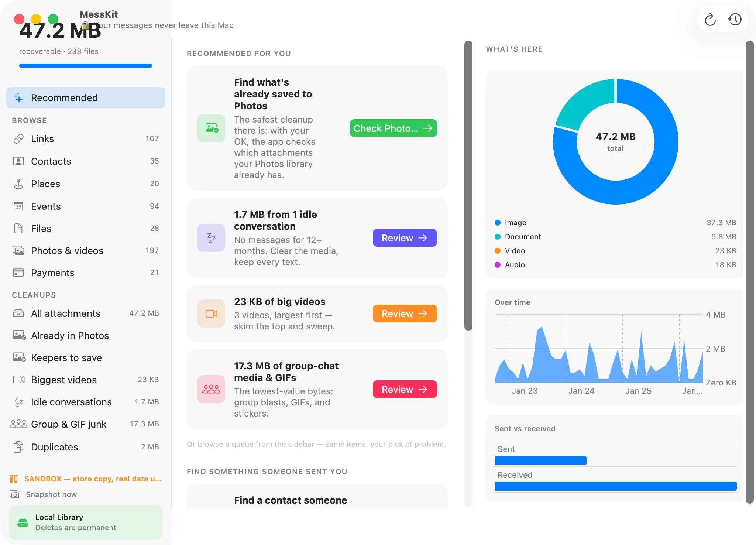Click the Payments card icon
This screenshot has width=756, height=545.
click(18, 273)
